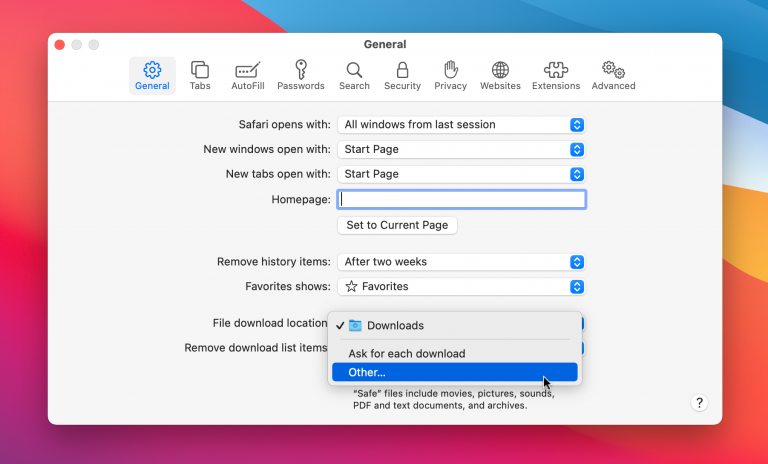The width and height of the screenshot is (768, 464).
Task: Open the Passwords key icon pane
Action: point(301,76)
